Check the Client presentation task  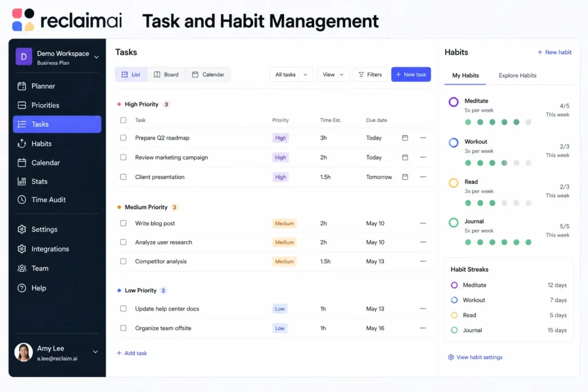tap(123, 177)
